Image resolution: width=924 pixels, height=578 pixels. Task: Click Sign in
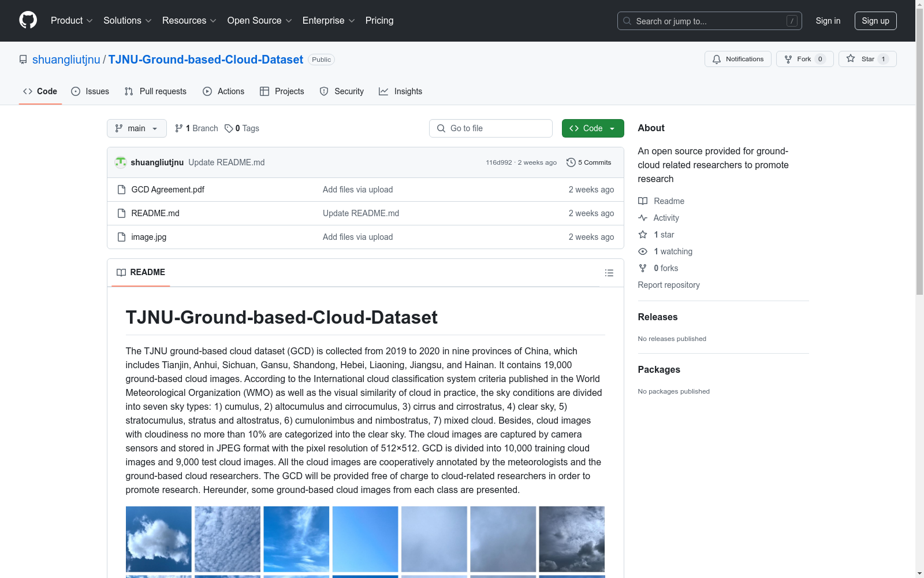coord(828,21)
